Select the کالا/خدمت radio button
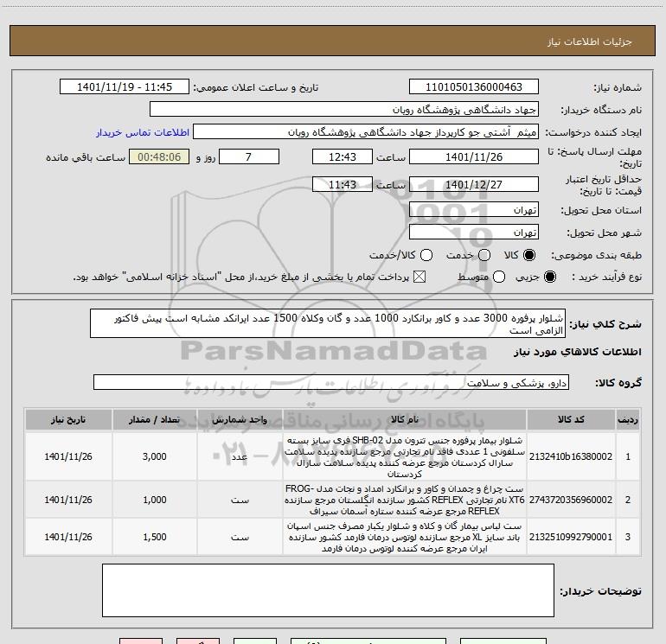This screenshot has height=644, width=666. coord(426,255)
